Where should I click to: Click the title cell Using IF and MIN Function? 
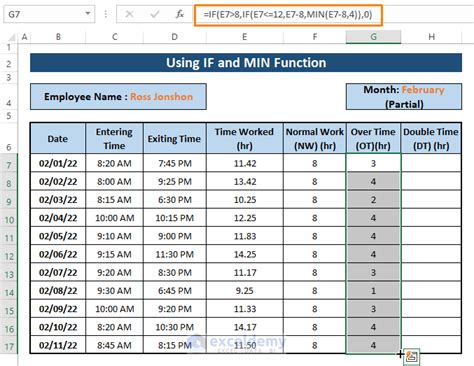point(246,63)
